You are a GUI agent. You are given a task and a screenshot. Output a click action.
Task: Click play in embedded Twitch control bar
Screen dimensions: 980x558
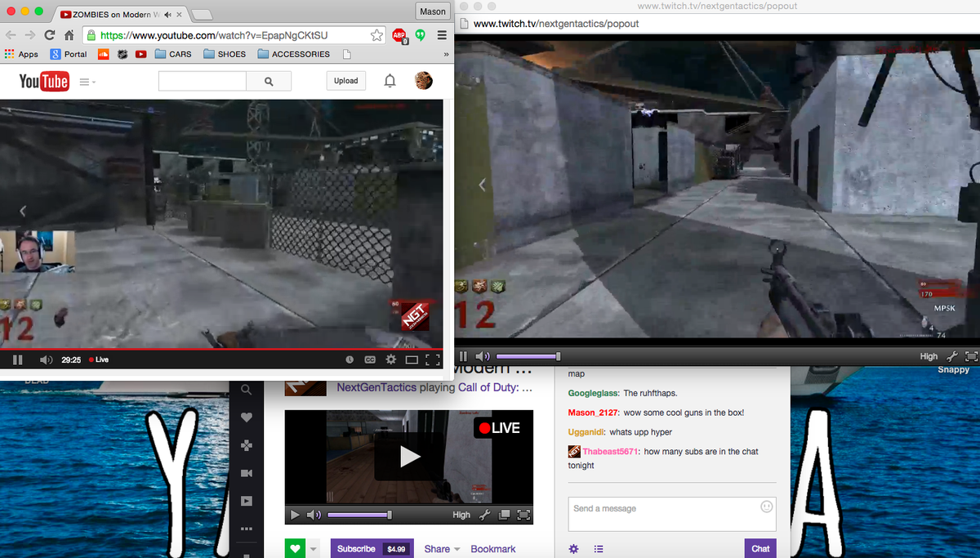pos(295,515)
